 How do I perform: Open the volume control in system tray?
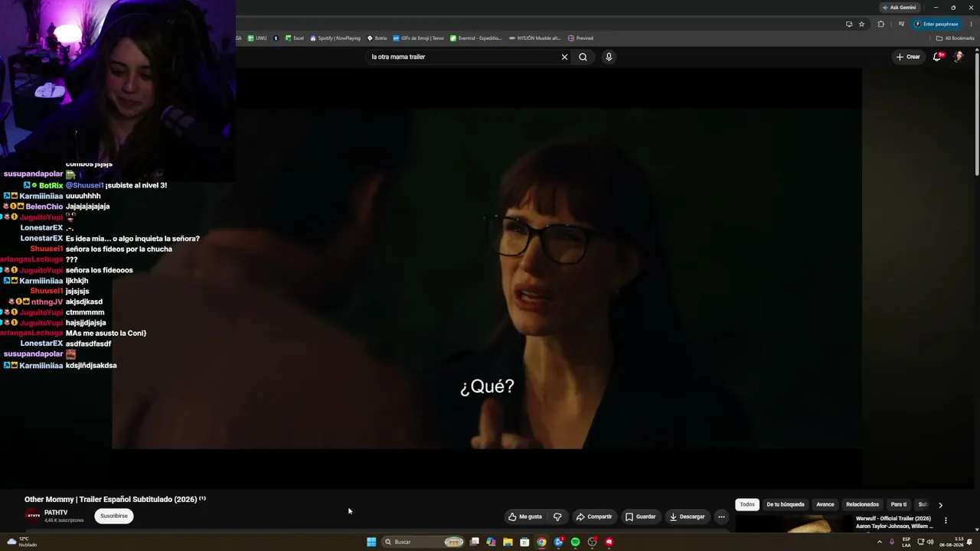pyautogui.click(x=930, y=542)
